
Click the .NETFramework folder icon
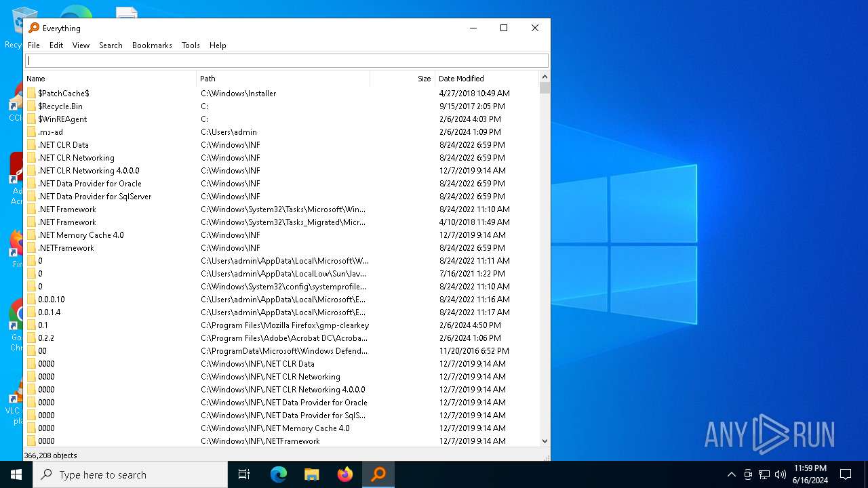[31, 247]
